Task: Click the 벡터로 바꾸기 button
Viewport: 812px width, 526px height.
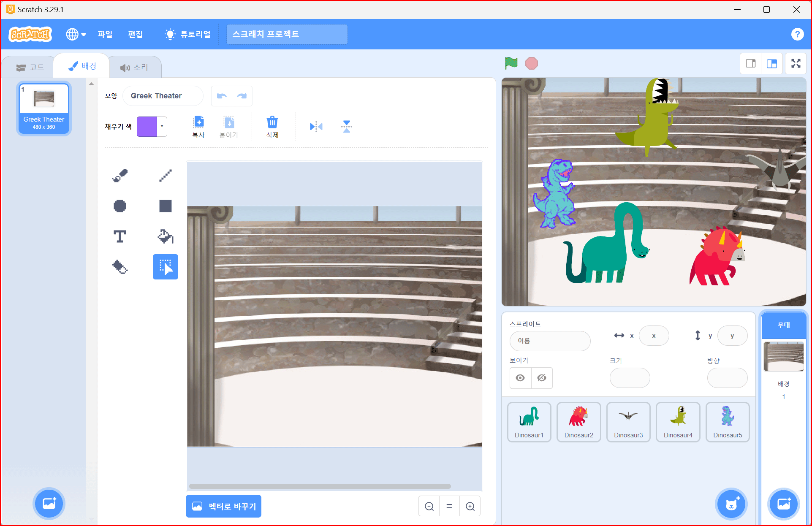Action: click(x=224, y=506)
